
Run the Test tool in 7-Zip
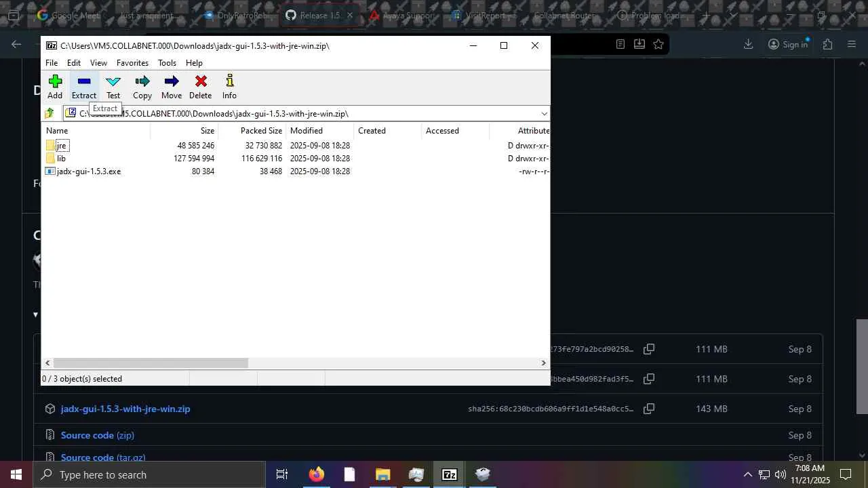coord(113,87)
